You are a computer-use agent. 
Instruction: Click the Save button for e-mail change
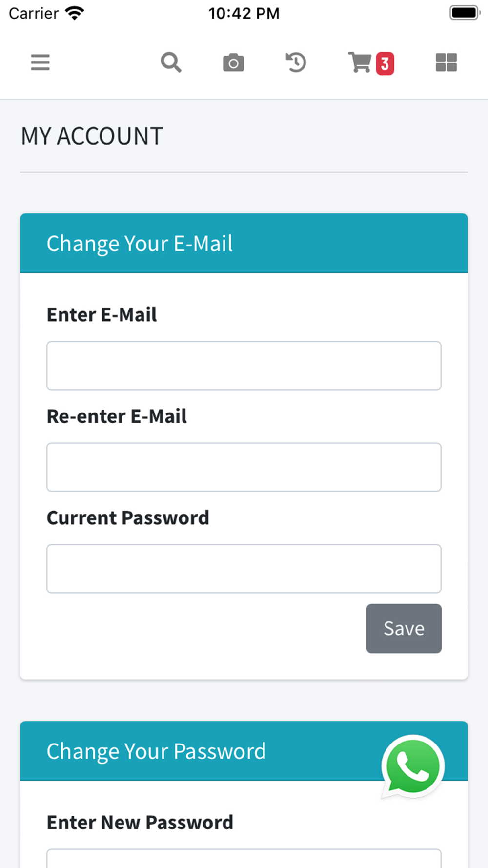(x=404, y=628)
